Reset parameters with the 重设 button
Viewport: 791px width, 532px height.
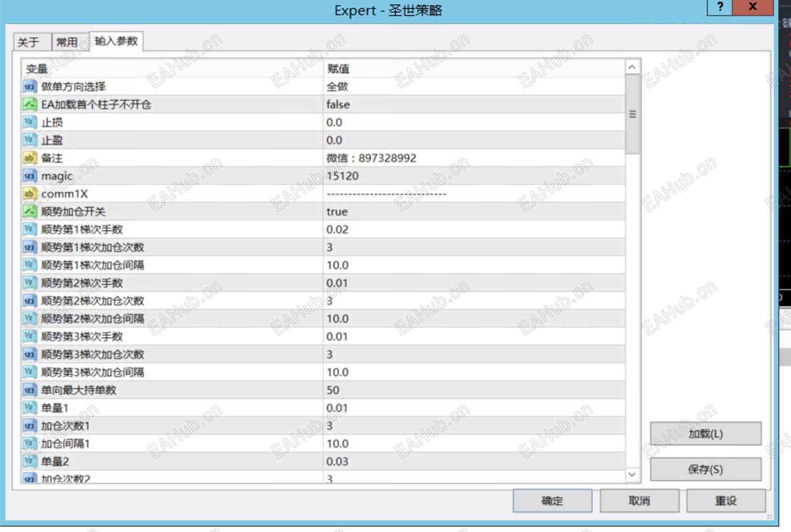click(x=726, y=501)
